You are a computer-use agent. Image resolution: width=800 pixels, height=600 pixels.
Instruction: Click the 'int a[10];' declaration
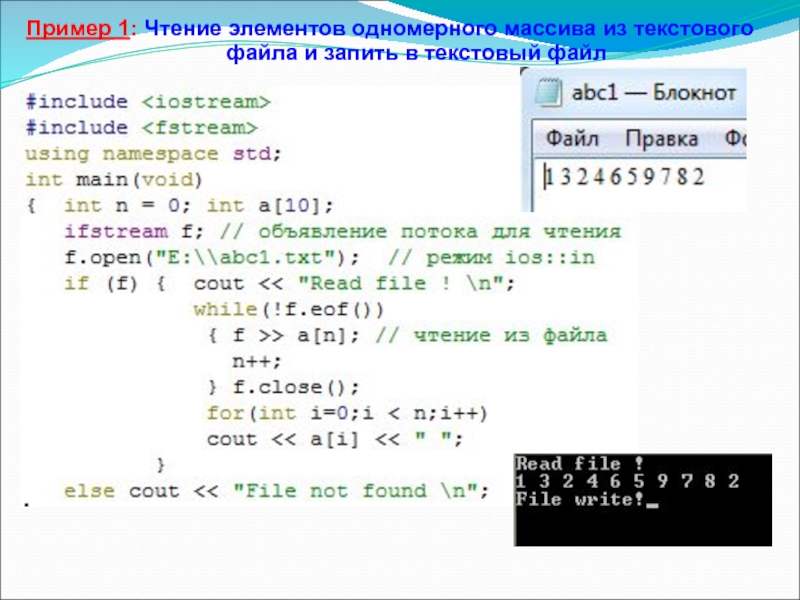270,206
